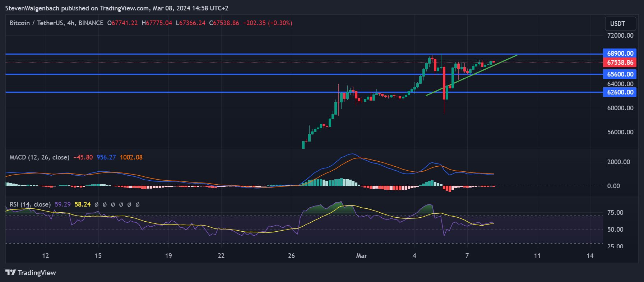Image resolution: width=644 pixels, height=282 pixels.
Task: Click the MACD 2000.00 axis value
Action: point(618,162)
